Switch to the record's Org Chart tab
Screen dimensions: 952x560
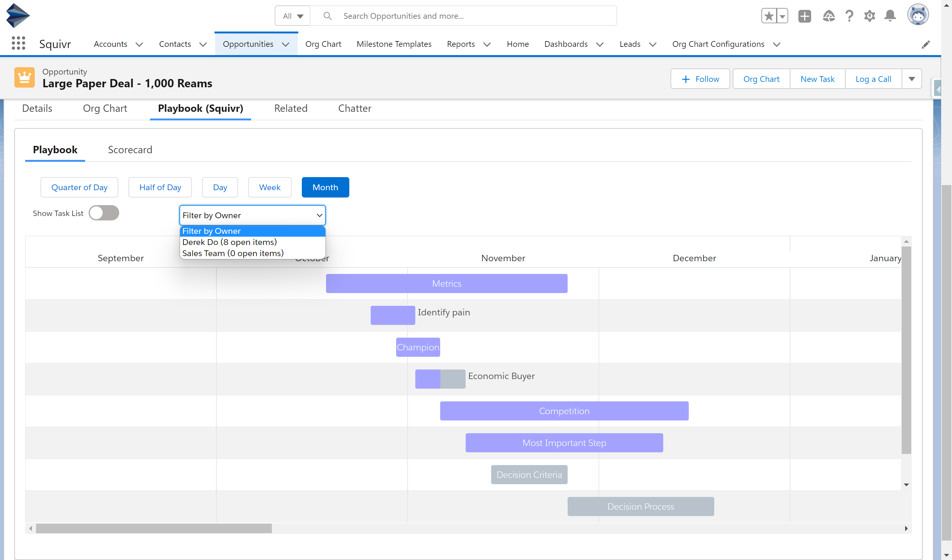coord(105,108)
